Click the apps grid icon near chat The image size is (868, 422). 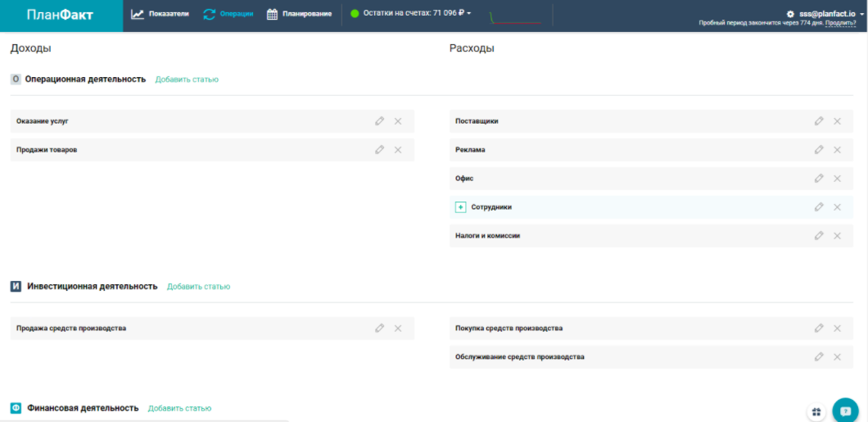(816, 411)
